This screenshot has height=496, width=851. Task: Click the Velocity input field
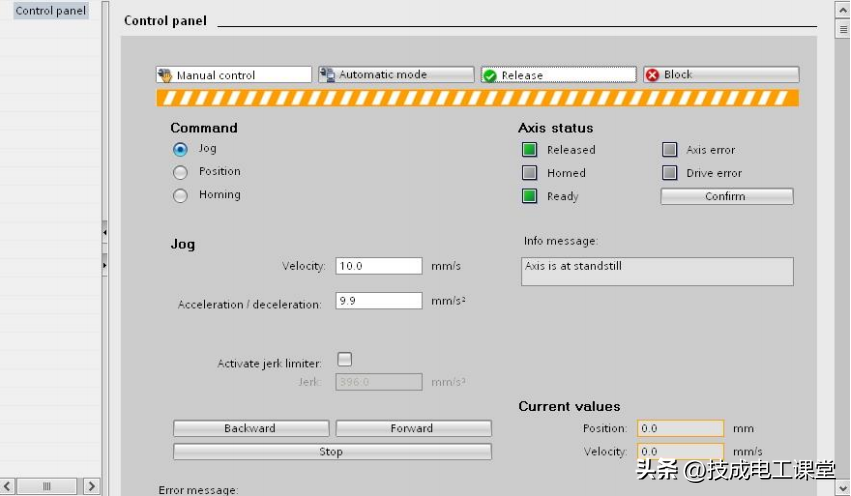[x=378, y=266]
